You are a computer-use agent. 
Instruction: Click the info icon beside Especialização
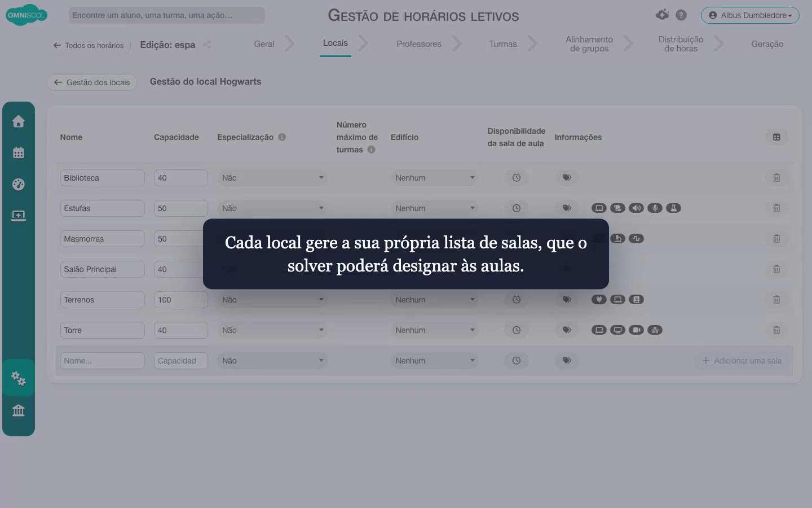click(282, 137)
